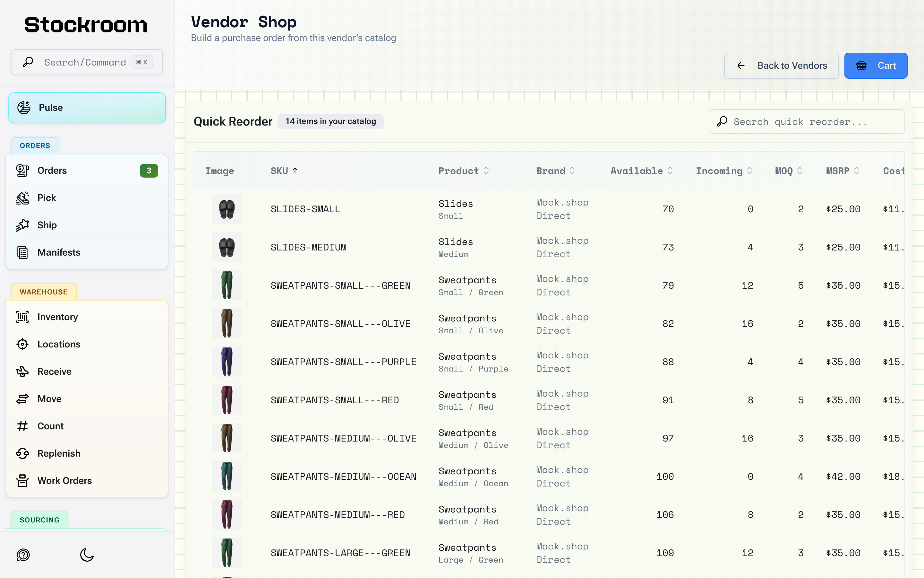Image resolution: width=924 pixels, height=578 pixels.
Task: Click the ORDERS section label
Action: [x=35, y=146]
